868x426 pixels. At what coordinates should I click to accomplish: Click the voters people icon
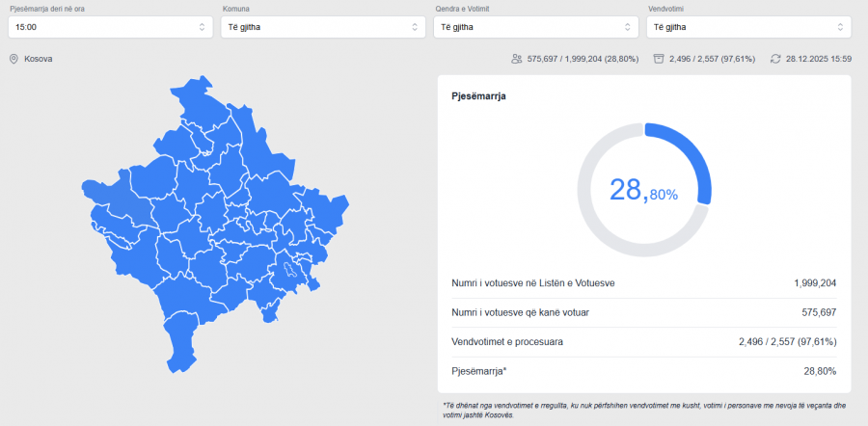[x=517, y=59]
